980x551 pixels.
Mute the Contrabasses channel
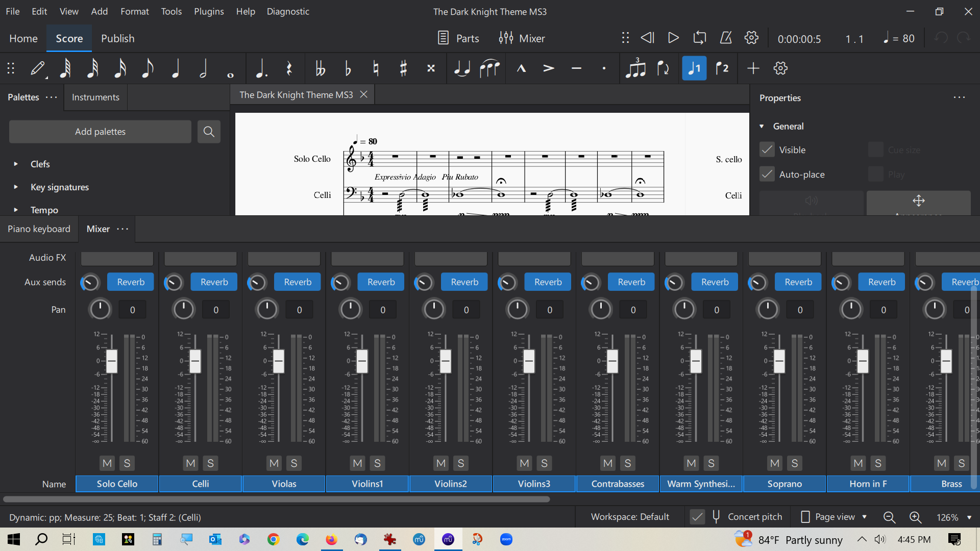[607, 463]
